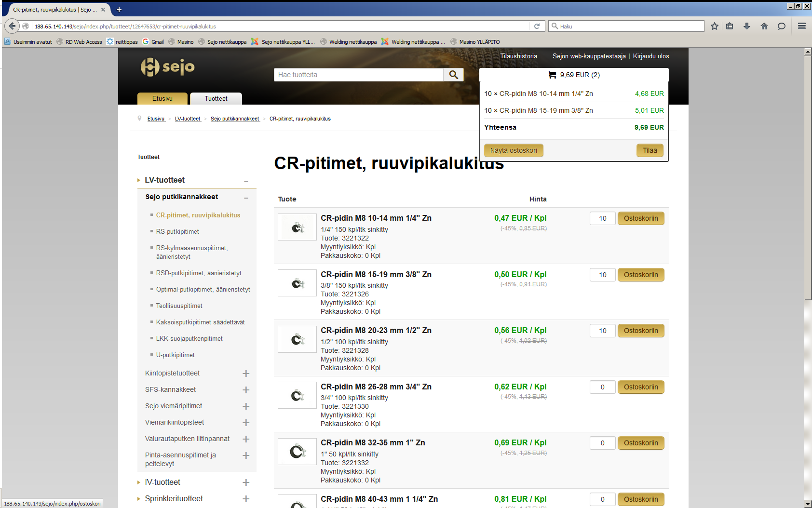Switch to the Tuotteet tab
812x508 pixels.
pyautogui.click(x=216, y=98)
